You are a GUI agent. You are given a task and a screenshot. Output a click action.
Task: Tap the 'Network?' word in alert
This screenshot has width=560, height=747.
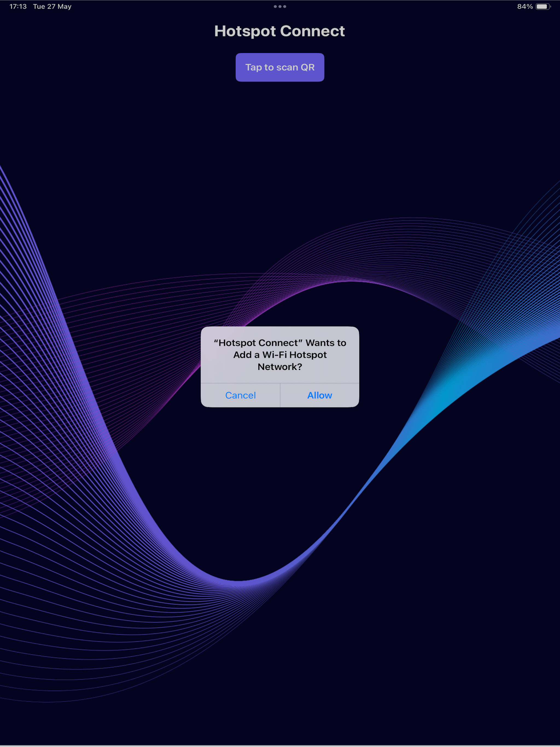(280, 367)
